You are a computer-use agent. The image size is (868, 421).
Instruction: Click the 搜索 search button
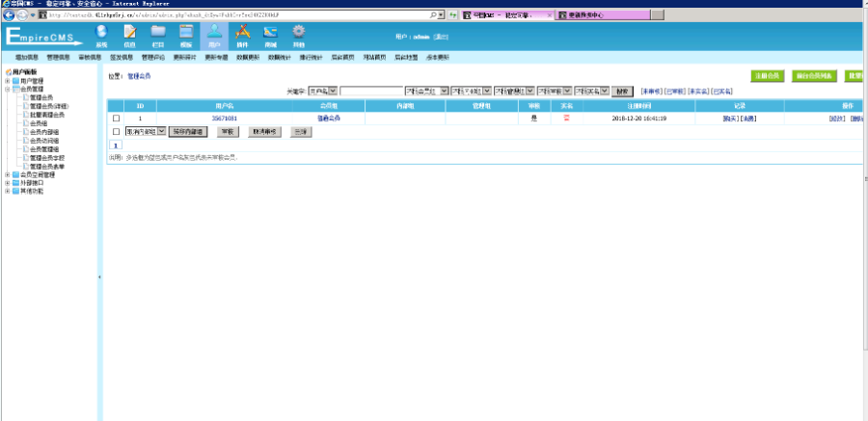pyautogui.click(x=622, y=92)
